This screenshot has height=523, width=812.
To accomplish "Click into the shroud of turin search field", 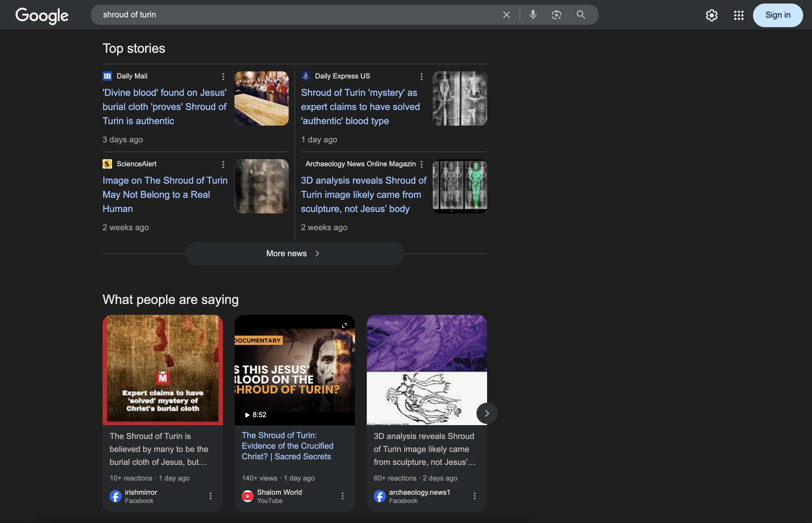I will (272, 15).
